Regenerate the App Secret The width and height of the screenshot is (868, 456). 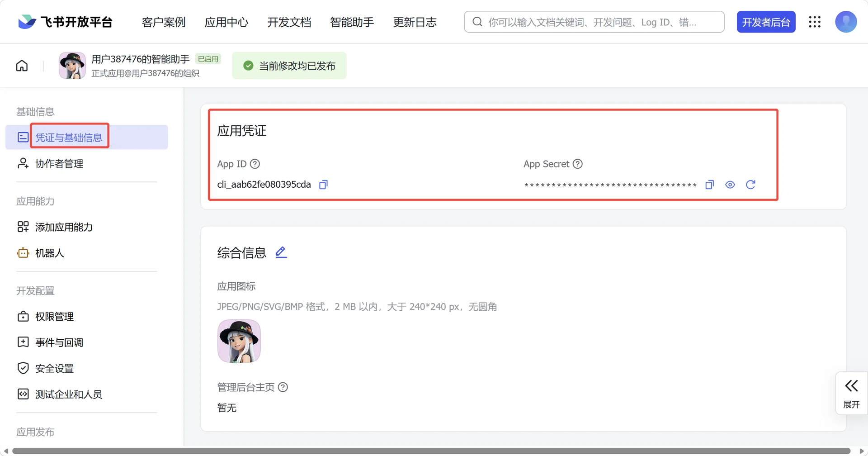pyautogui.click(x=750, y=185)
